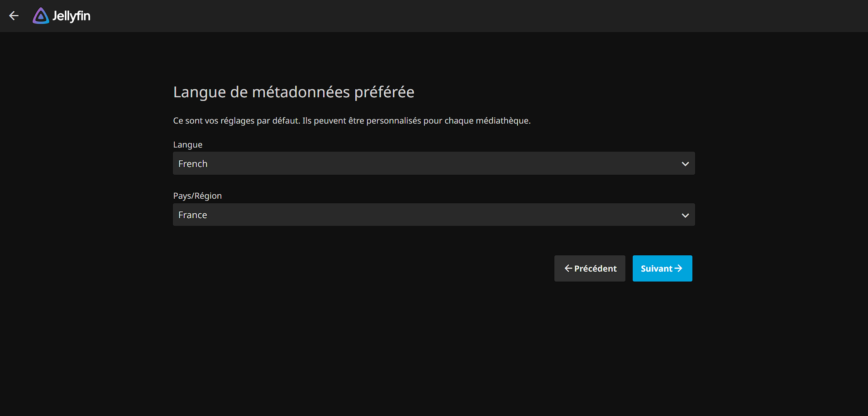Click the Jellyfin wordmark text
Screen dimensions: 868x416
(x=72, y=16)
